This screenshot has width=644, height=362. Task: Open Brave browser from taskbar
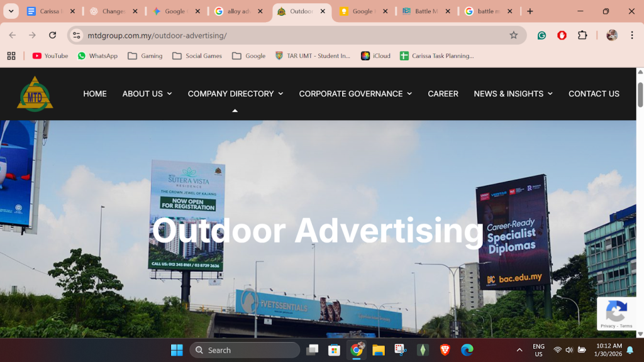[445, 350]
